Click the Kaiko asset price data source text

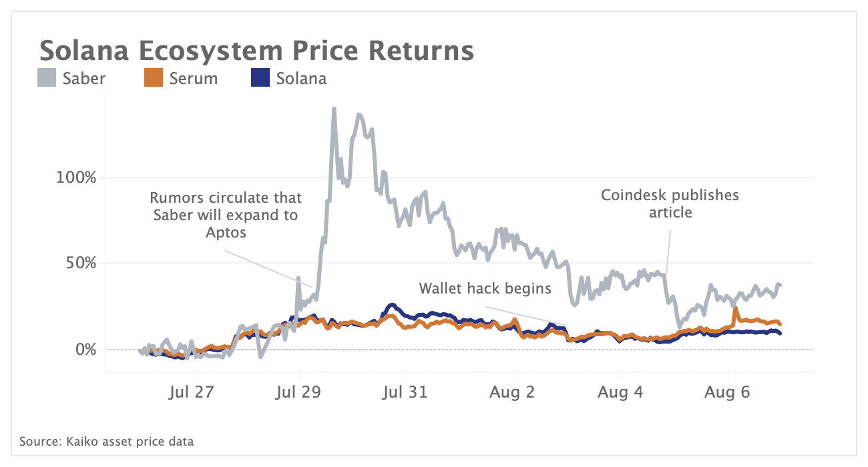point(107,441)
